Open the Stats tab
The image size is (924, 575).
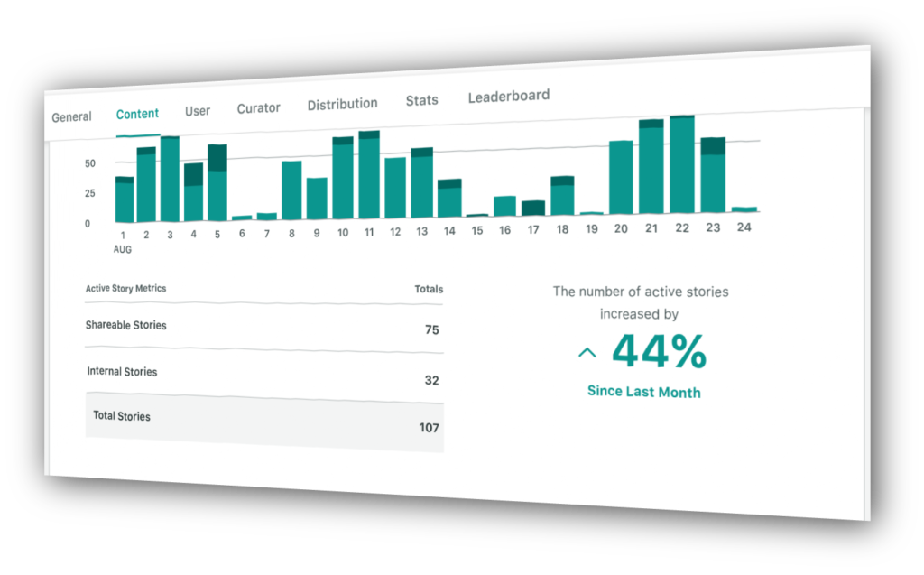421,101
